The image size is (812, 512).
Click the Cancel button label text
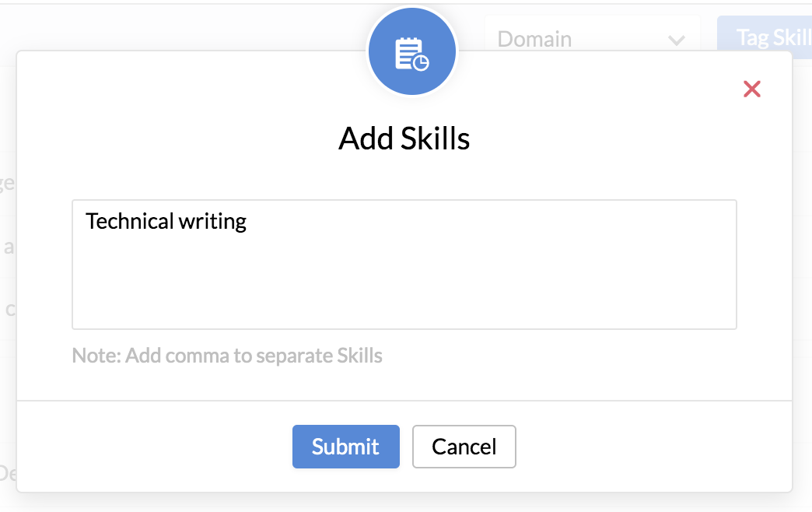464,447
